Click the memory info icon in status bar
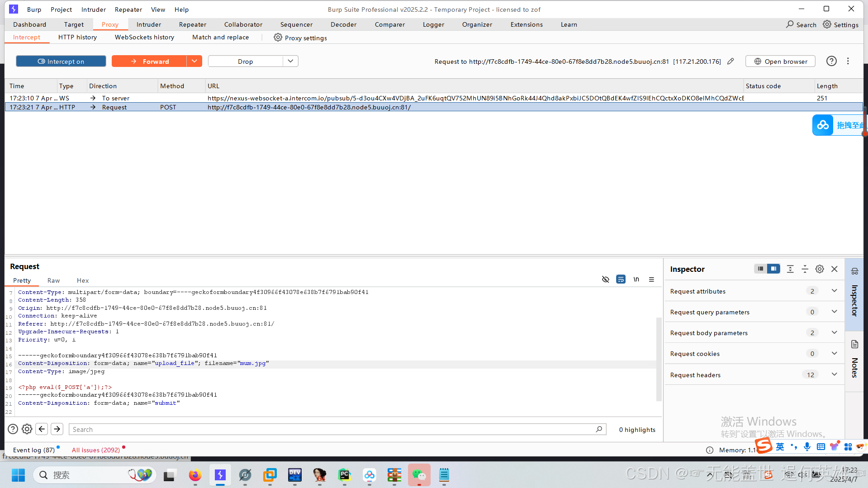The height and width of the screenshot is (488, 868). [x=710, y=450]
